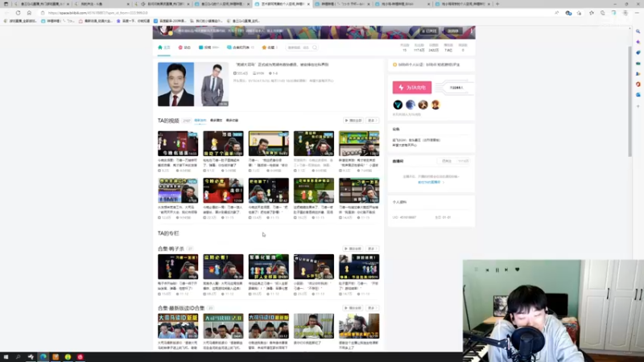This screenshot has height=362, width=644.
Task: Click 播放全部 in the 最新版读ID合集 section
Action: tap(353, 308)
